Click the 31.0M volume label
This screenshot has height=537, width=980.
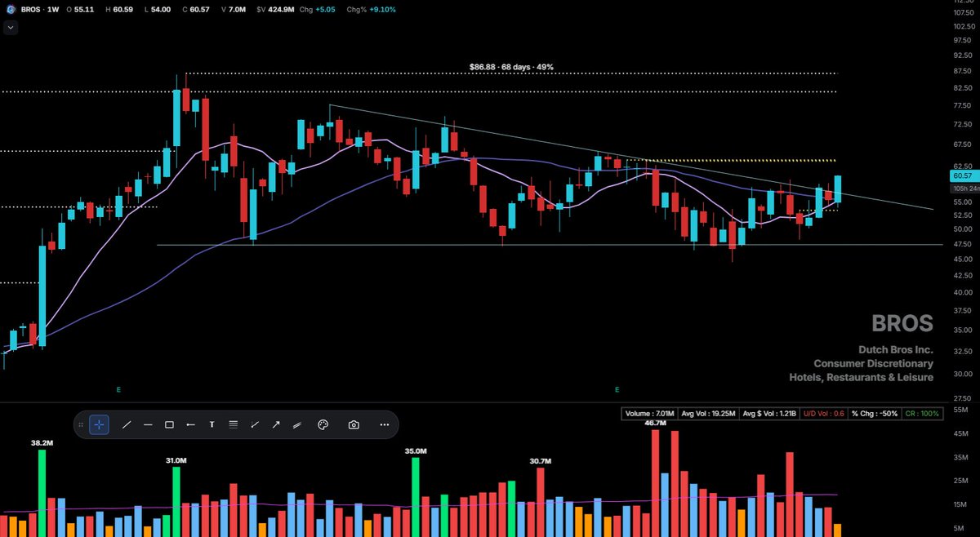click(x=177, y=460)
